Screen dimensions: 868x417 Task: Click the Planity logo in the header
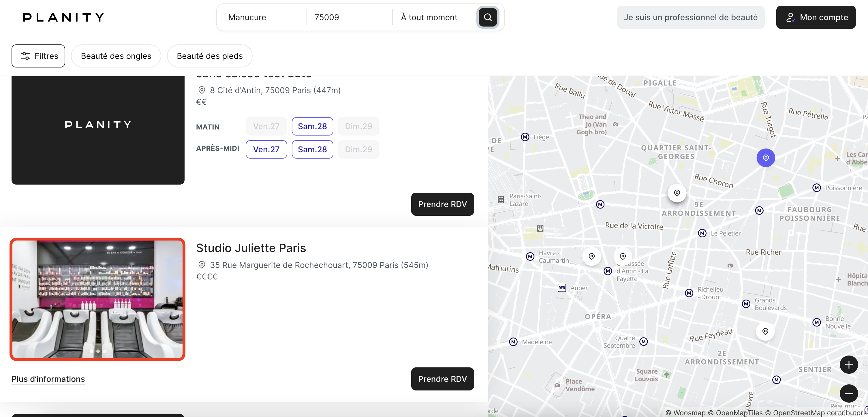point(63,17)
